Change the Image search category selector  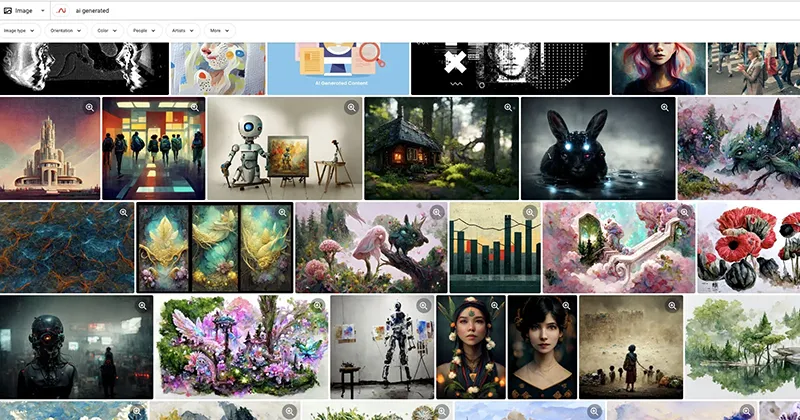coord(24,10)
